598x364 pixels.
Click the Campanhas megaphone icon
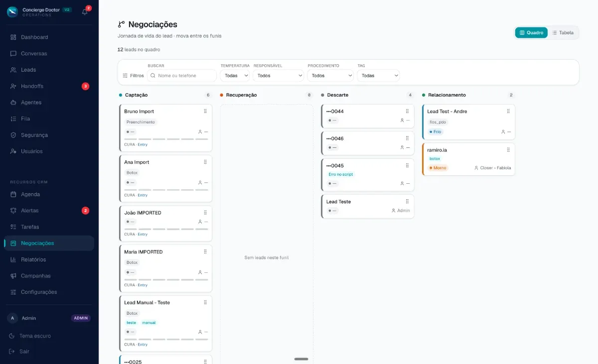[13, 276]
